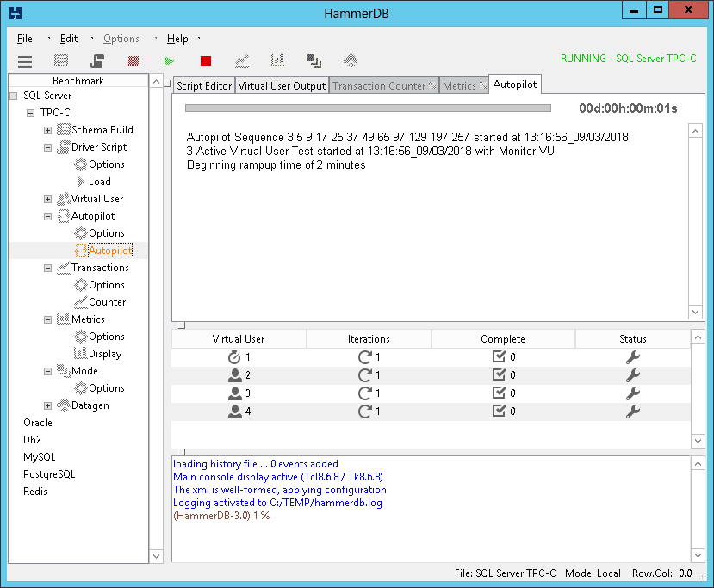
Task: Click the Load Driver Script toolbar icon
Action: pyautogui.click(x=97, y=61)
